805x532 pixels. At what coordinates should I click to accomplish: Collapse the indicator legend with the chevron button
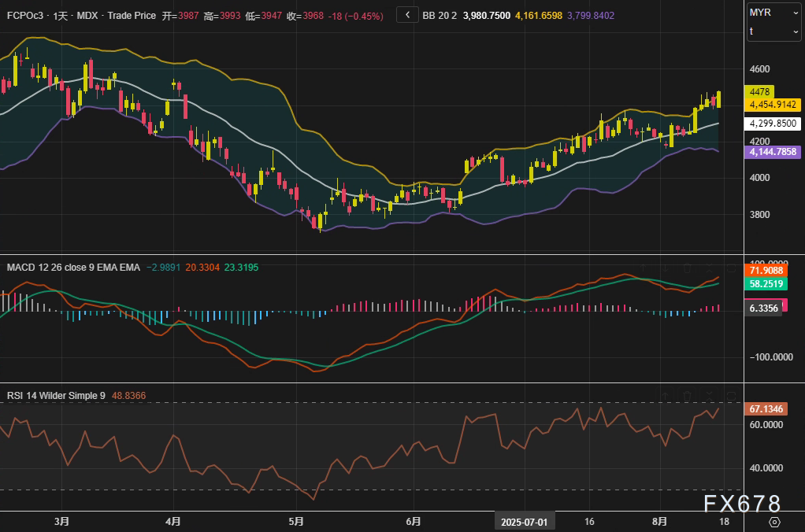[x=407, y=15]
